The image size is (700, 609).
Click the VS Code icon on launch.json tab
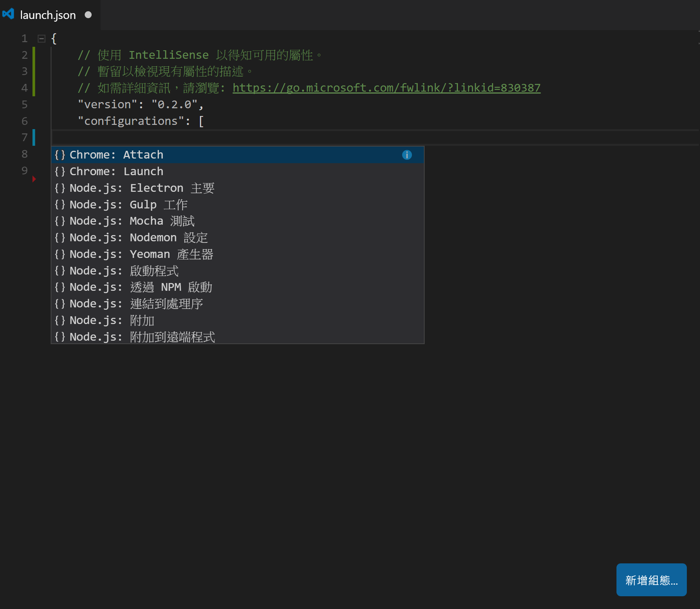pos(8,14)
